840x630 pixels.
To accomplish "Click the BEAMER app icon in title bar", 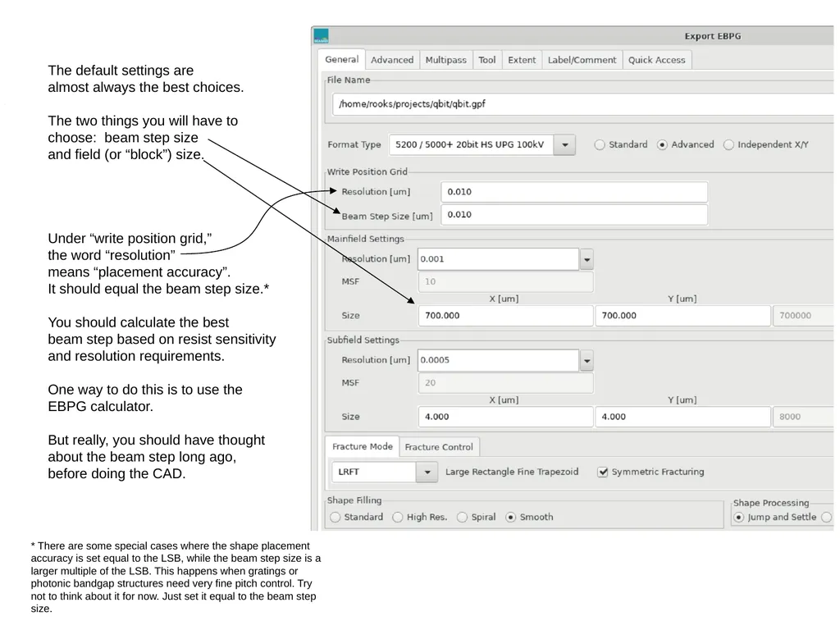I will (x=321, y=36).
